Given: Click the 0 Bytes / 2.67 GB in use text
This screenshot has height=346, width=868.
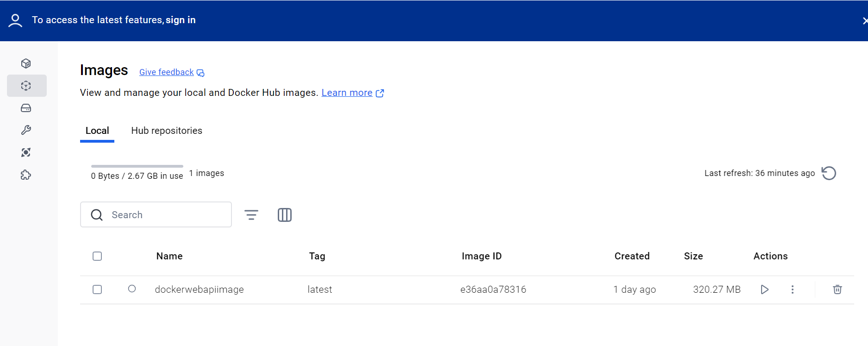Looking at the screenshot, I should click(137, 176).
